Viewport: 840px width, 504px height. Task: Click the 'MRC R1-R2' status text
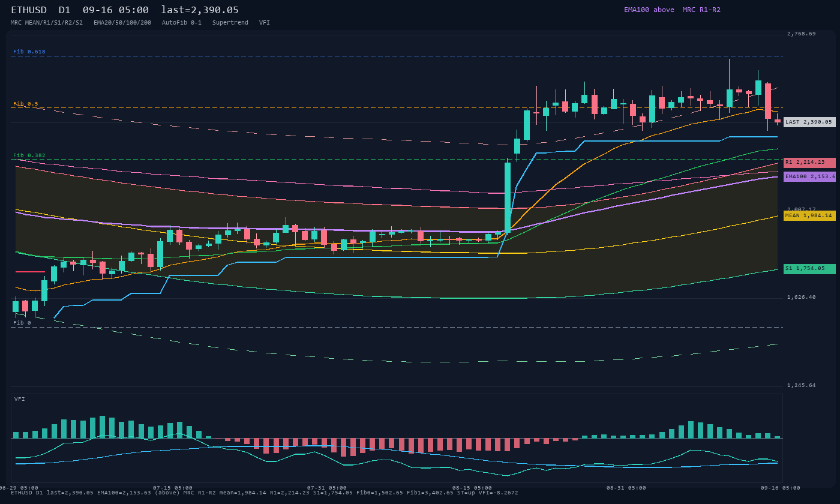tap(701, 10)
